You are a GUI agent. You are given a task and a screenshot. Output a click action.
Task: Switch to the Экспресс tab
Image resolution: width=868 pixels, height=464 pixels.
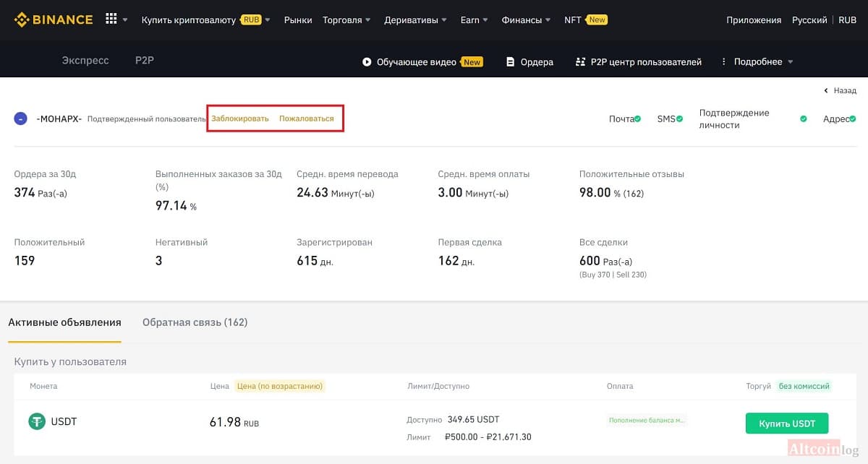pyautogui.click(x=85, y=61)
